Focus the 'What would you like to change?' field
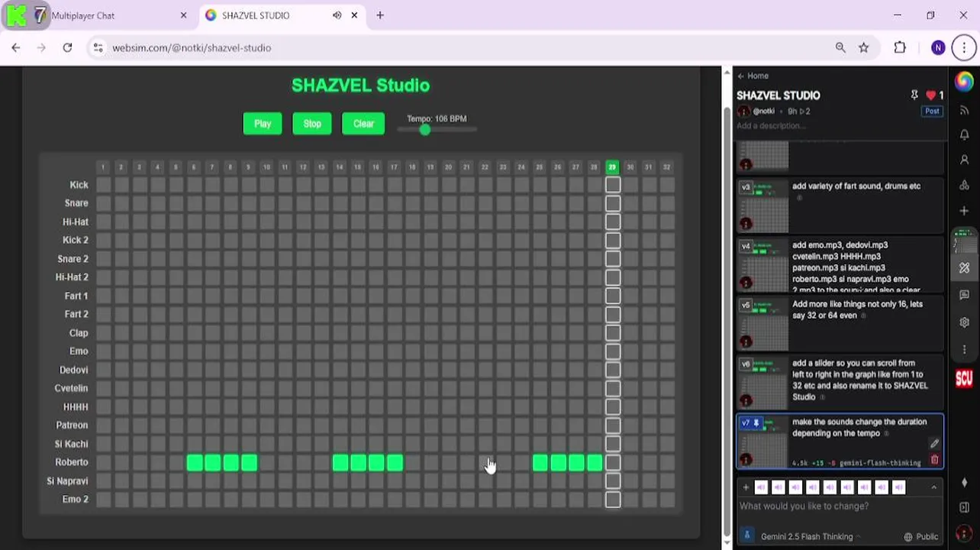980x550 pixels. pos(840,506)
